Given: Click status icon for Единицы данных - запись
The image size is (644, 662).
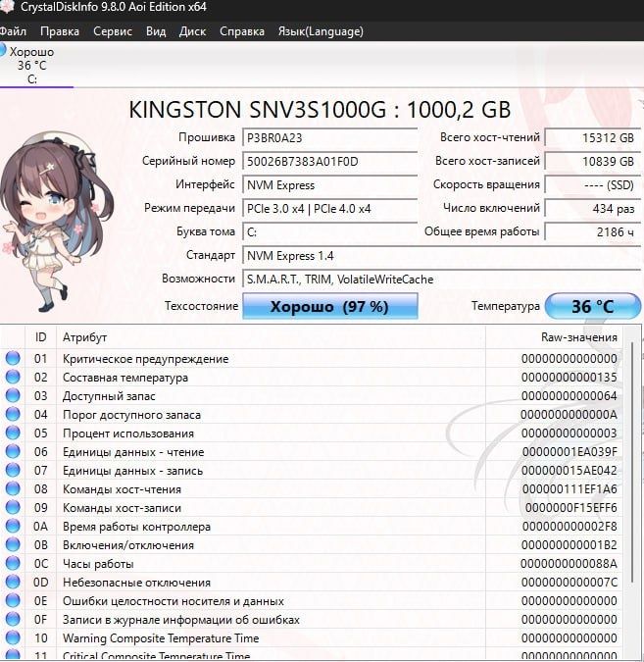Looking at the screenshot, I should [x=13, y=470].
